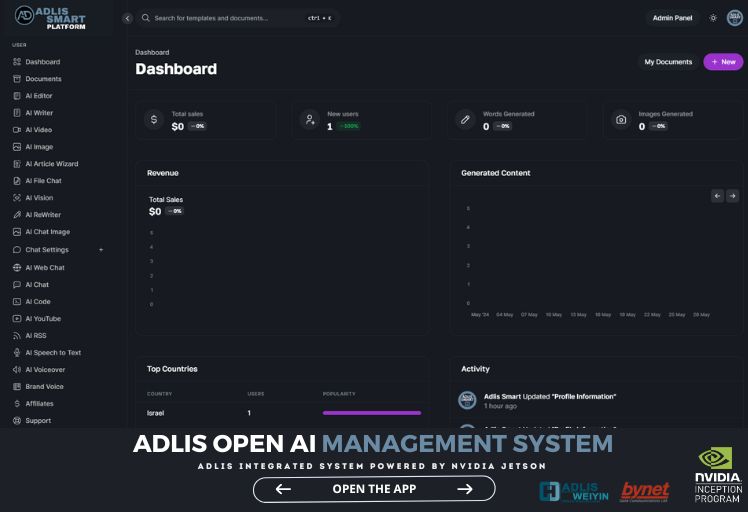
Task: Select the AI Code sidebar icon
Action: [17, 301]
